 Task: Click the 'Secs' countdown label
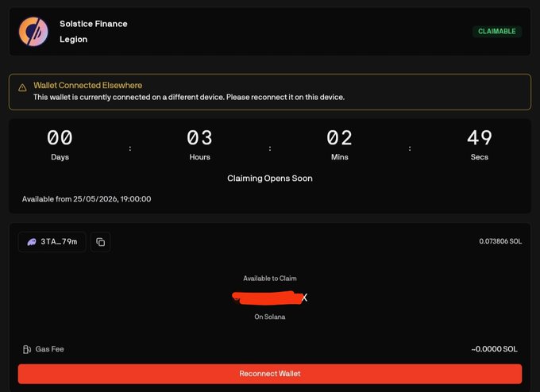tap(480, 157)
